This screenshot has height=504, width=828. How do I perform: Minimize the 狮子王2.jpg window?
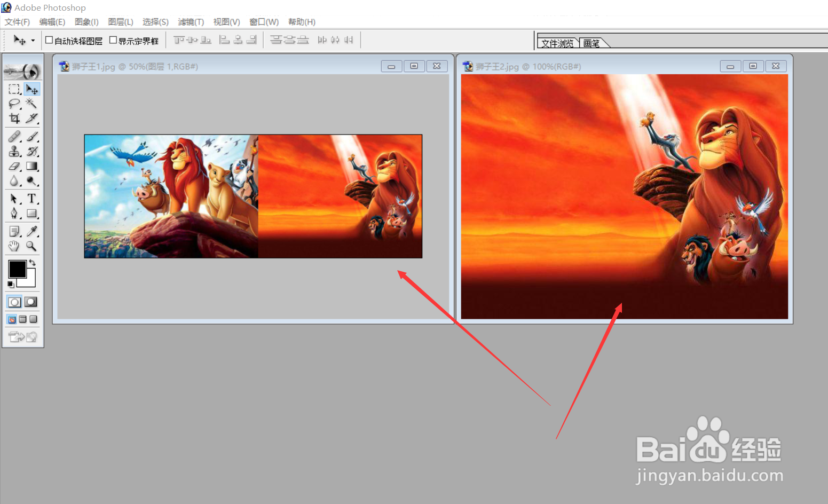pos(730,66)
